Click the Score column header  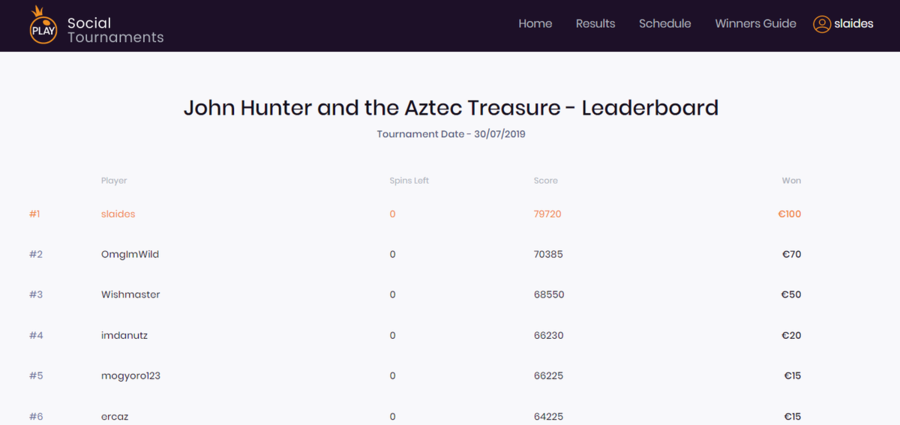coord(546,181)
